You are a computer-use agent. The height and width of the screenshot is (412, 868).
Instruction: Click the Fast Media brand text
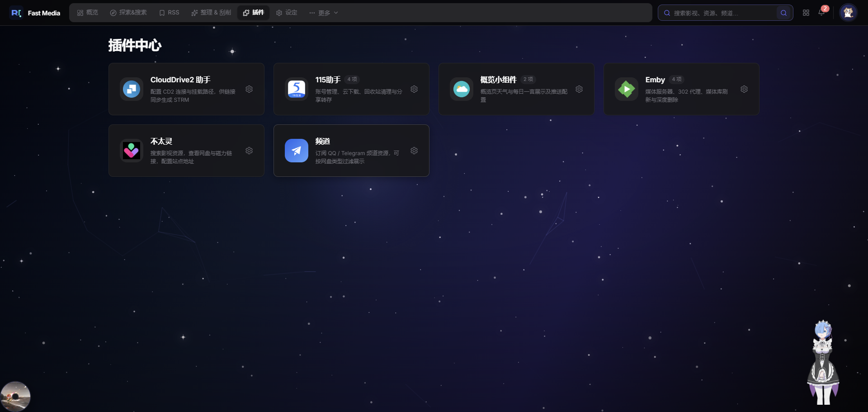tap(44, 13)
